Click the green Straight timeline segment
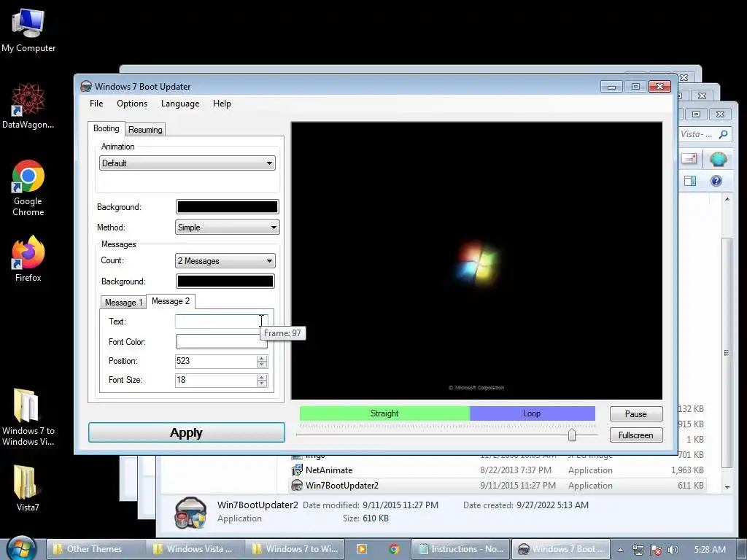The image size is (747, 560). click(x=384, y=413)
